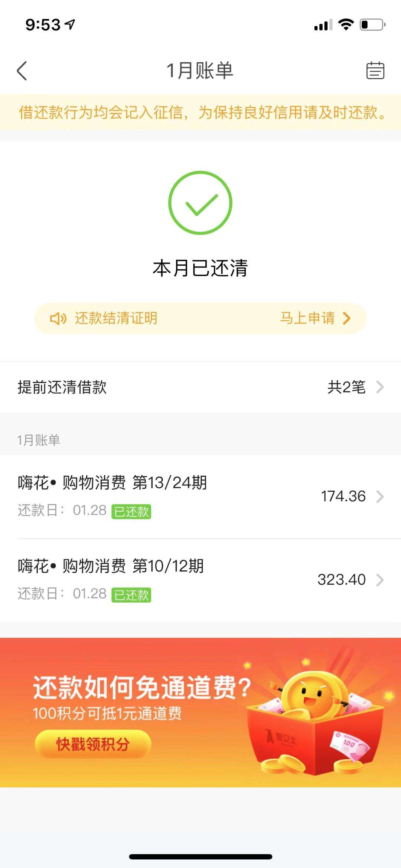401x868 pixels.
Task: Click 快戳领积分 button
Action: tap(93, 744)
